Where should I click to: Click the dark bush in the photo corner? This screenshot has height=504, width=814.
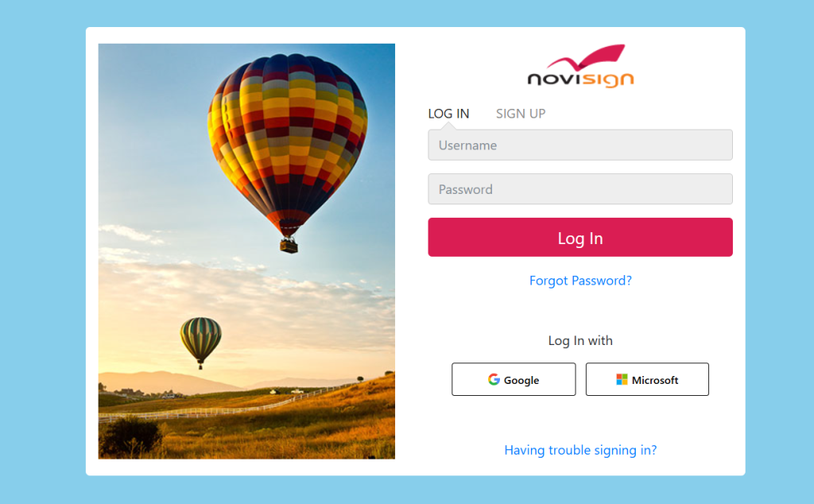pos(131,436)
